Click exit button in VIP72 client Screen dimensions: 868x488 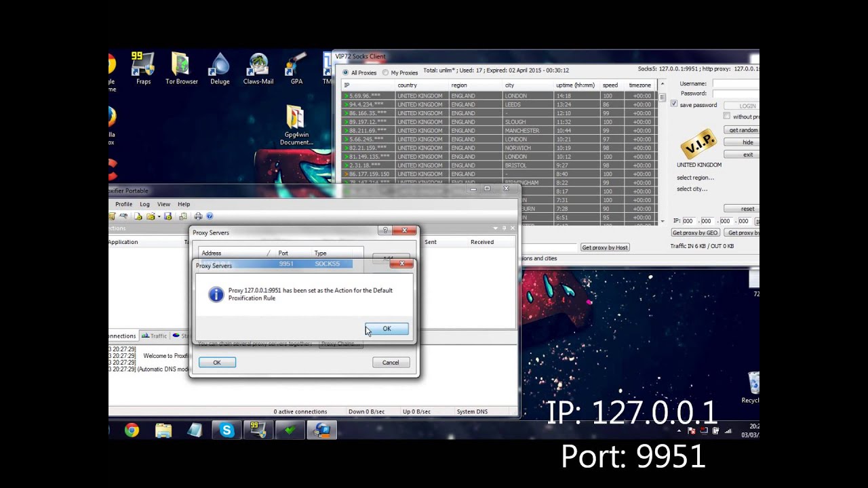(741, 155)
